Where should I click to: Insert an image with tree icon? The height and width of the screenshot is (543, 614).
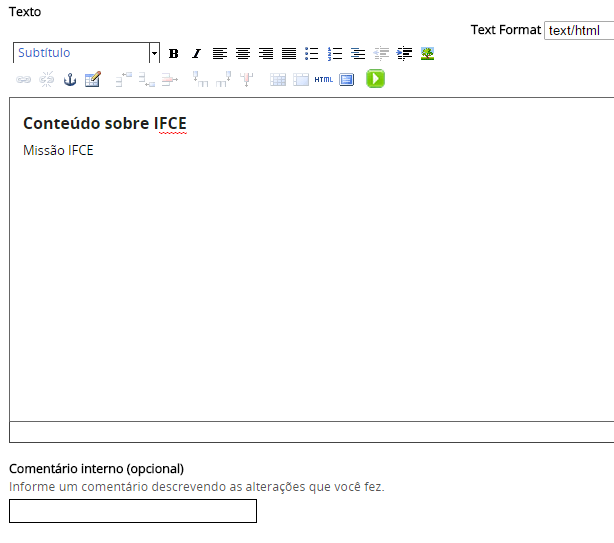427,53
